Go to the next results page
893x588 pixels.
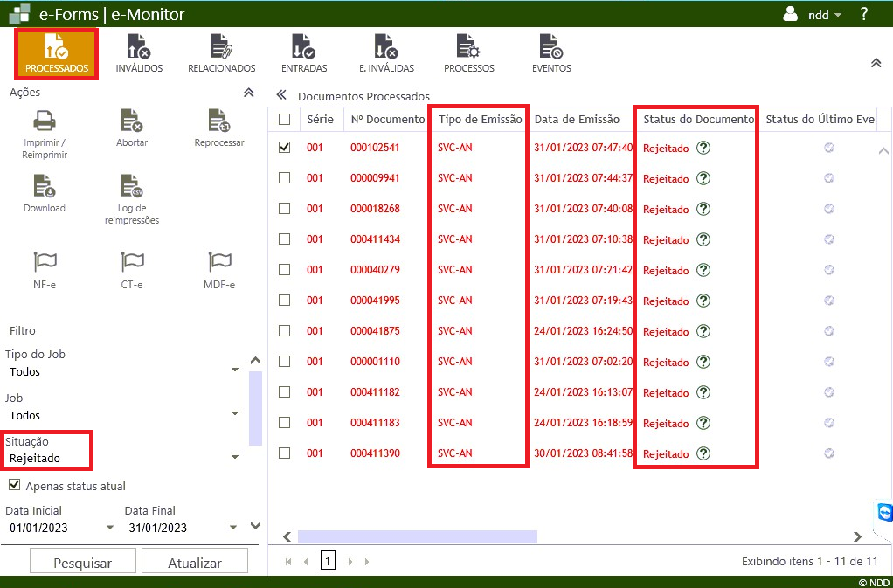pos(350,562)
